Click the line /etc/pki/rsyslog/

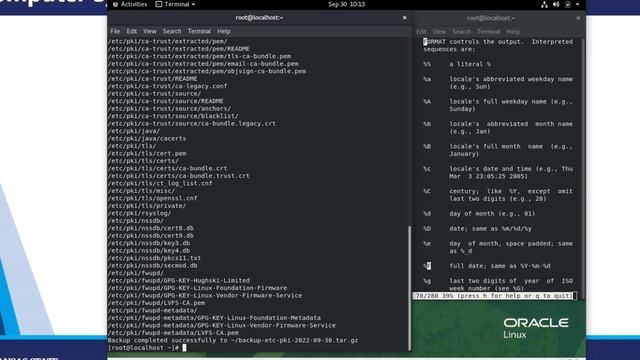140,213
